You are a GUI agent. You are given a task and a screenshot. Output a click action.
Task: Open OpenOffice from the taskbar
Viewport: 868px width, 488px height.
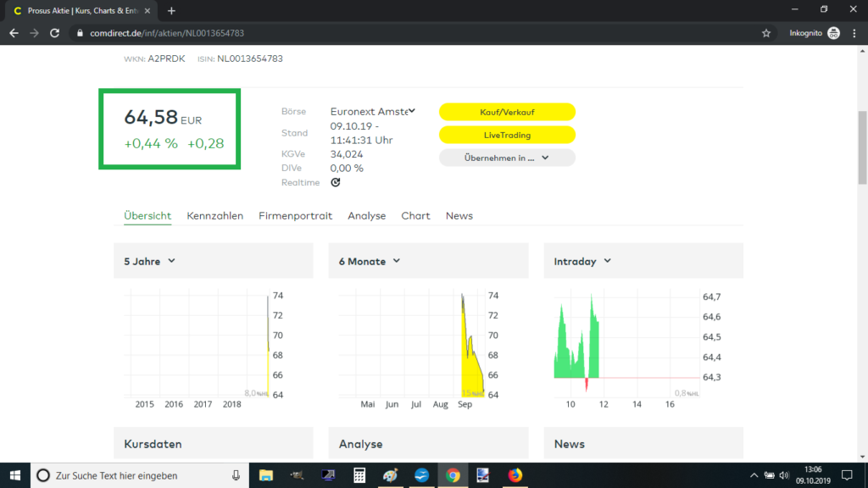pyautogui.click(x=421, y=475)
